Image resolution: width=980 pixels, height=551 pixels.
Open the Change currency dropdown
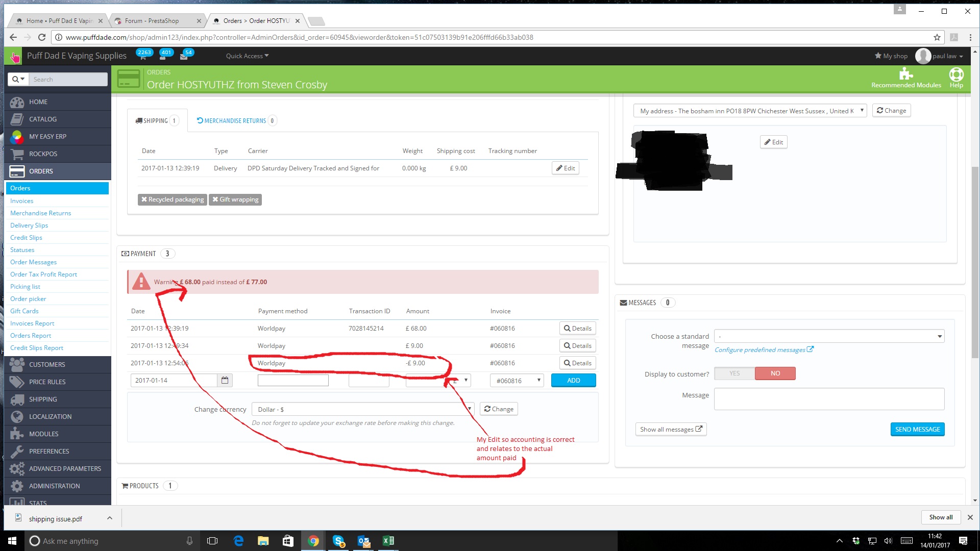[x=362, y=409]
